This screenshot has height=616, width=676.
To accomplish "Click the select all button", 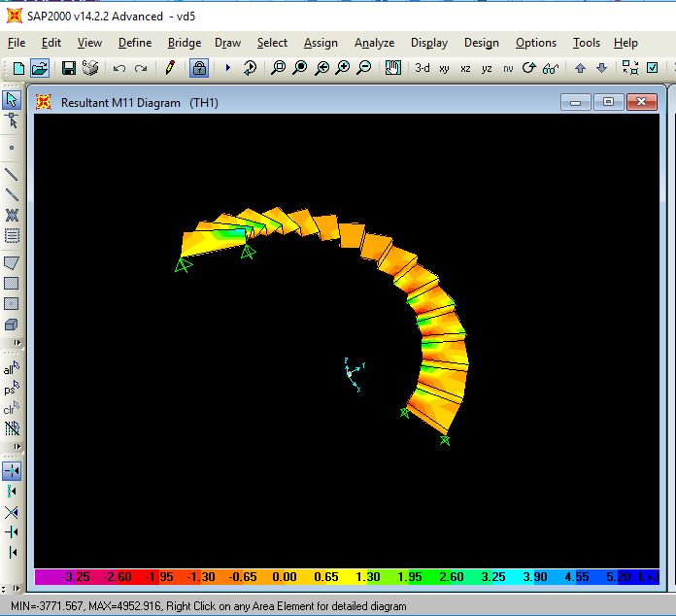I will tap(12, 369).
